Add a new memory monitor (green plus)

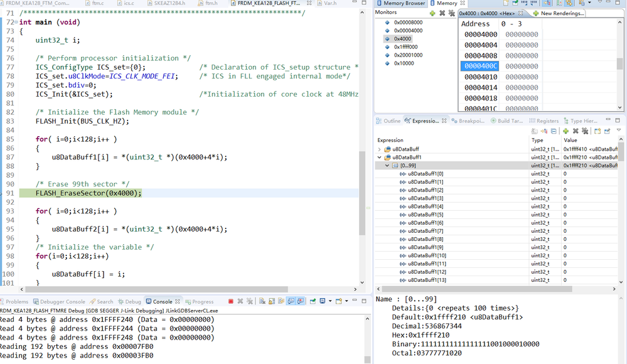(x=432, y=13)
